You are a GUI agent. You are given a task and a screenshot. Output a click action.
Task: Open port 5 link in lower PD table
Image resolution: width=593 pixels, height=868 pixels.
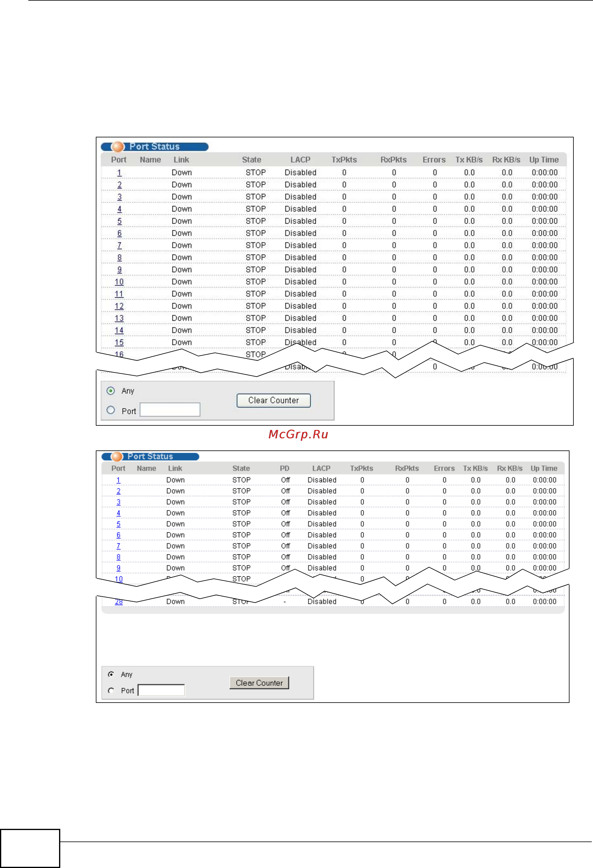(118, 524)
